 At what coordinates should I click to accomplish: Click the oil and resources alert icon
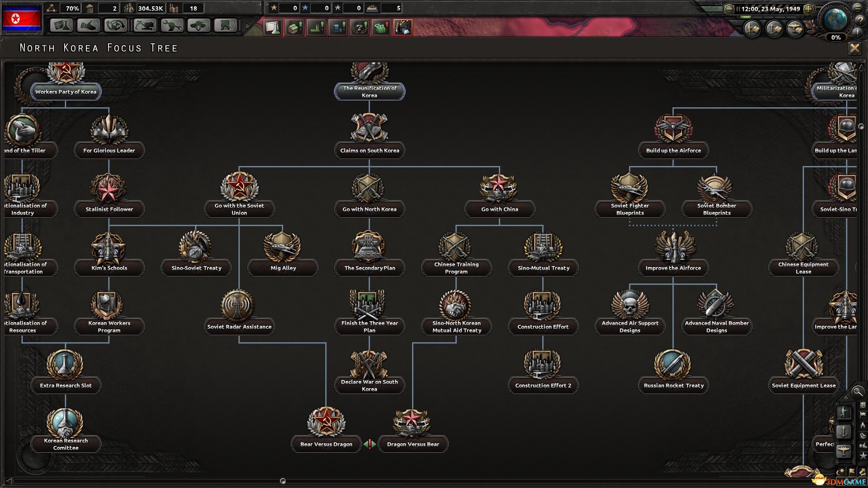(403, 27)
